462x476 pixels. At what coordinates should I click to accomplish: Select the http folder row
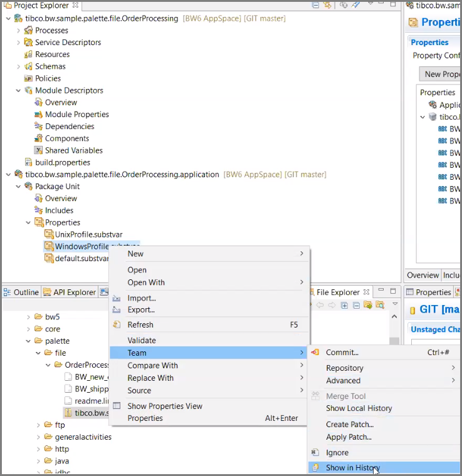click(57, 448)
